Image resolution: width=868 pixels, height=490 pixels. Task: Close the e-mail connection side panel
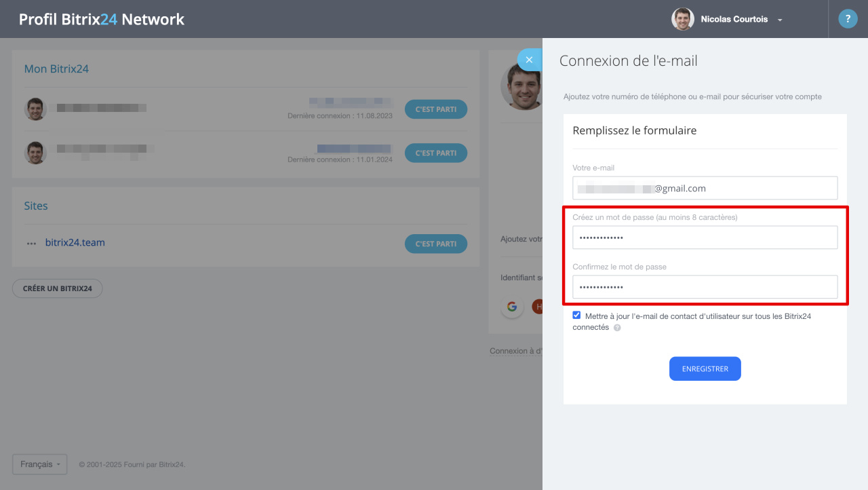(x=530, y=60)
